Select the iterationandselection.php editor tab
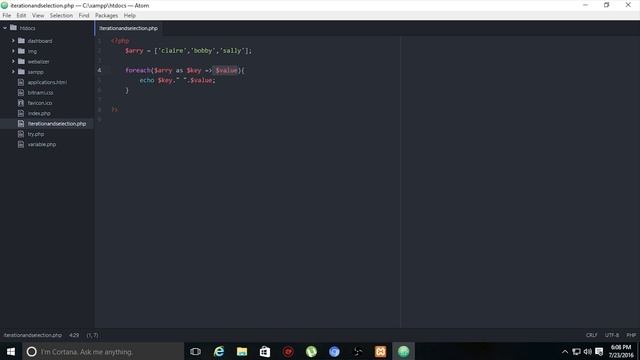This screenshot has height=360, width=640. point(129,28)
